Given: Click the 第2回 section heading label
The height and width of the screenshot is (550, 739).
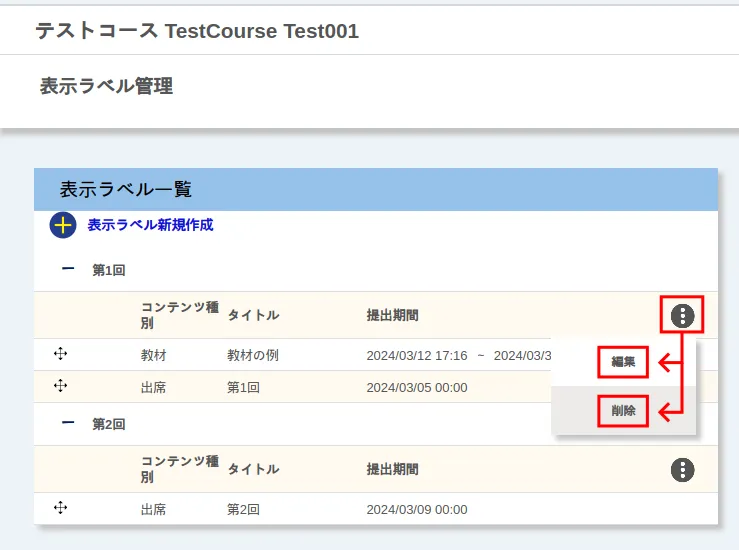Looking at the screenshot, I should point(109,424).
